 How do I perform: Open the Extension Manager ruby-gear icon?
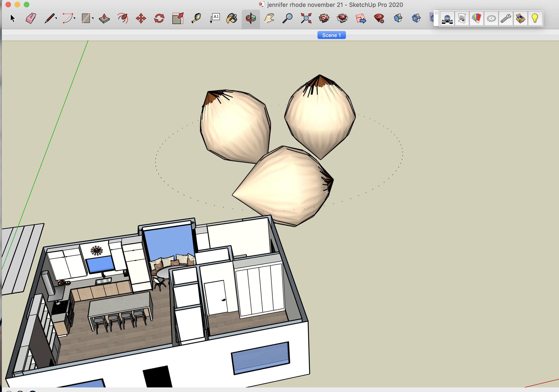coord(379,18)
